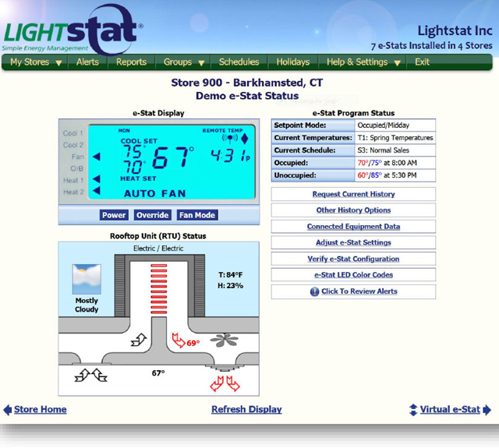Click the O/B indicator label
The height and width of the screenshot is (448, 499).
(76, 168)
